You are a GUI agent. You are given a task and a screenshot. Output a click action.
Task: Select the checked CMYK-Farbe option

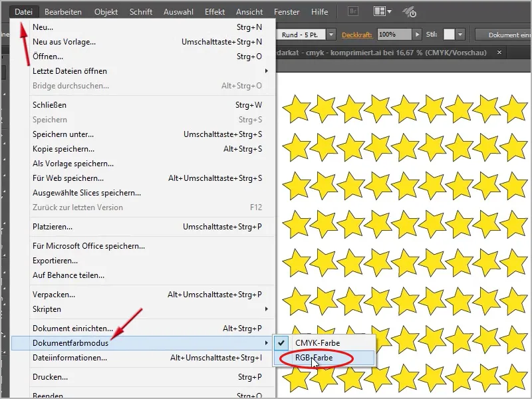(x=325, y=342)
